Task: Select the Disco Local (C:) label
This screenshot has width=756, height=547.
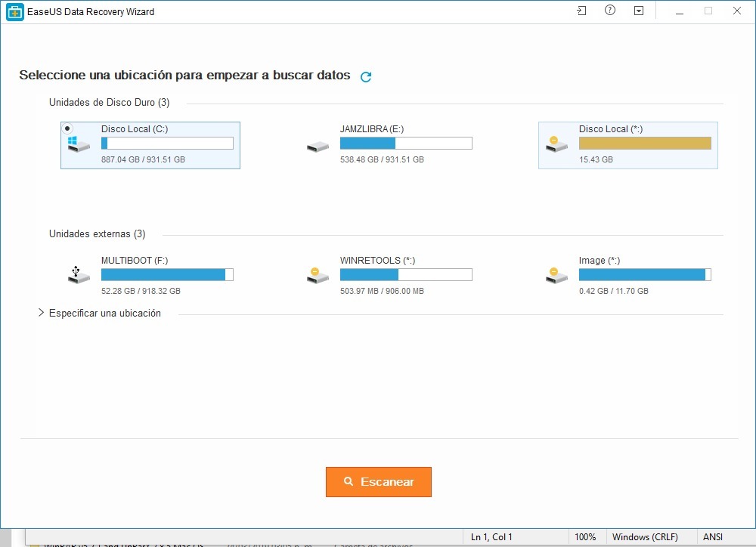Action: pyautogui.click(x=135, y=128)
